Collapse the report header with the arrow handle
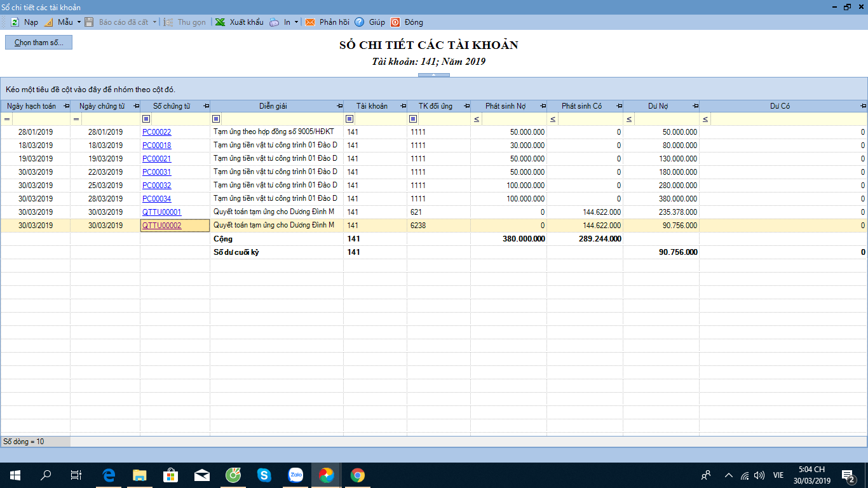868x488 pixels. [x=434, y=75]
